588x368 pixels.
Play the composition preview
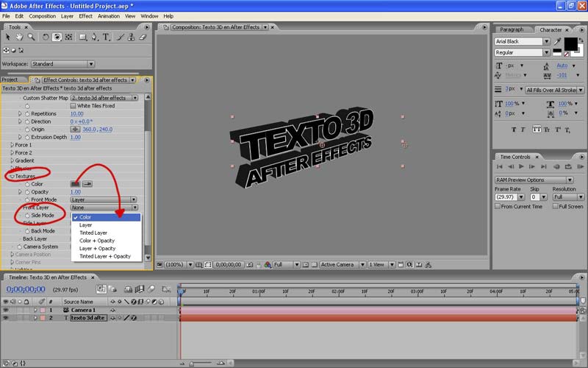[x=521, y=166]
